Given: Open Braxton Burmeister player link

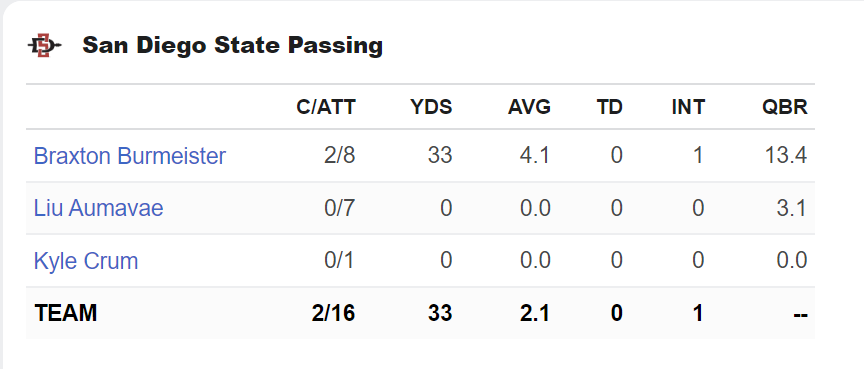Looking at the screenshot, I should click(x=129, y=156).
